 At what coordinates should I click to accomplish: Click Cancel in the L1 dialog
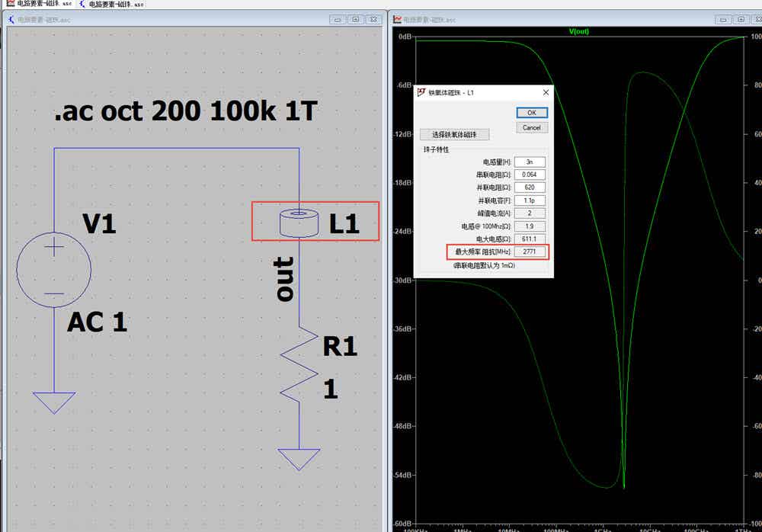pos(532,128)
